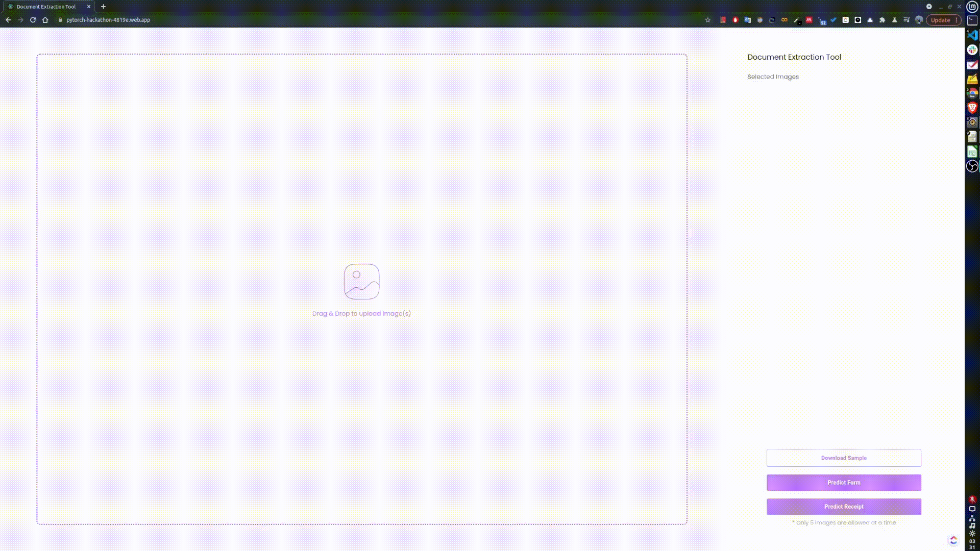Open OBS Studio from the panel
980x551 pixels.
(972, 166)
